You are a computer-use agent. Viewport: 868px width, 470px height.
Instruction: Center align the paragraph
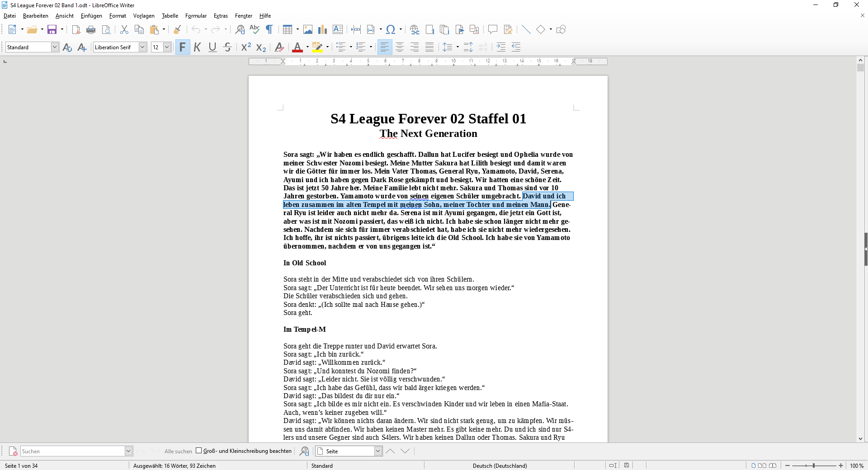click(x=400, y=47)
